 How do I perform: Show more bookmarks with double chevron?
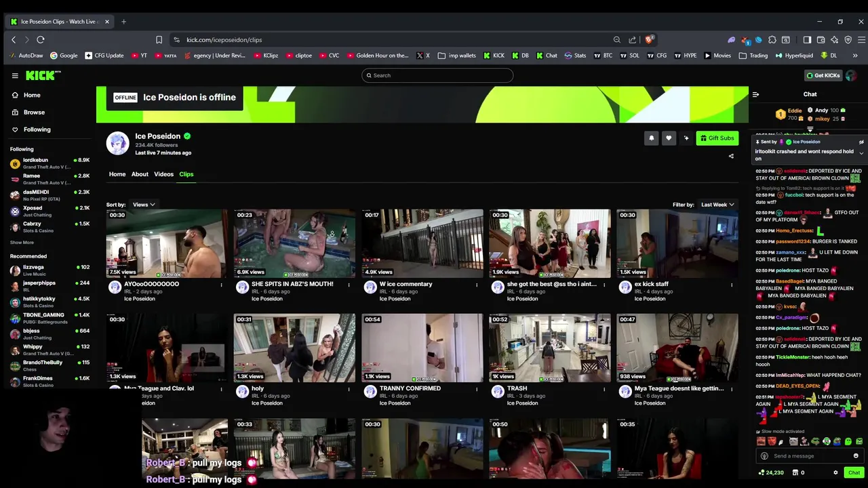point(855,56)
